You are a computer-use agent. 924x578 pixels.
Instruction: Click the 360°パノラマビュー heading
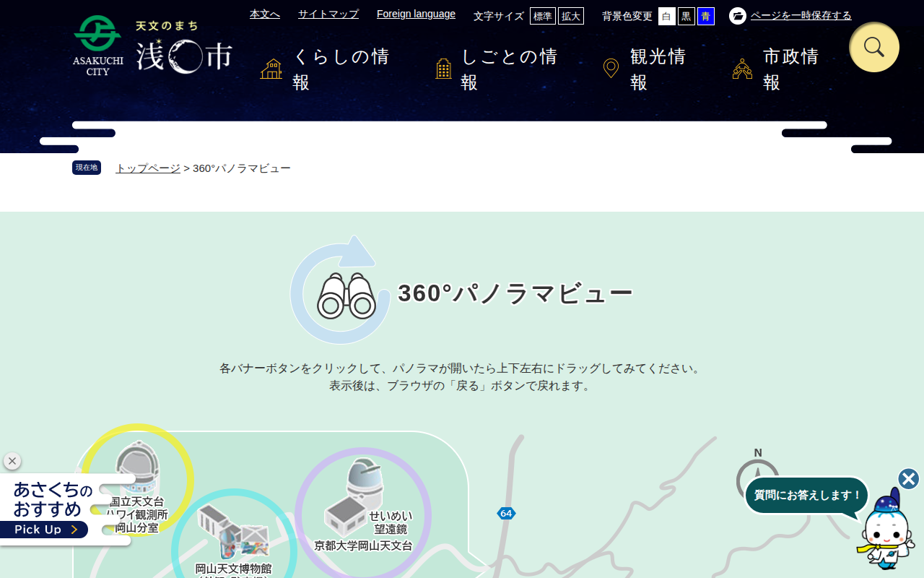[515, 293]
